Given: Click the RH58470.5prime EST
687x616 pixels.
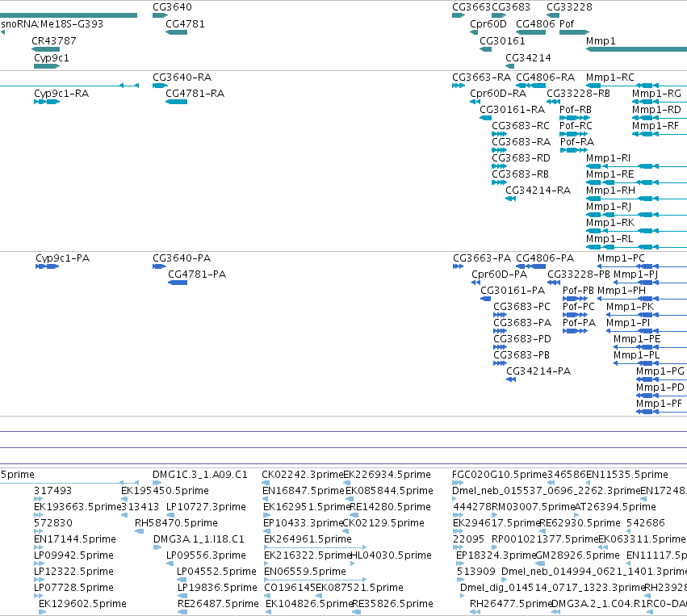Looking at the screenshot, I should tap(140, 532).
